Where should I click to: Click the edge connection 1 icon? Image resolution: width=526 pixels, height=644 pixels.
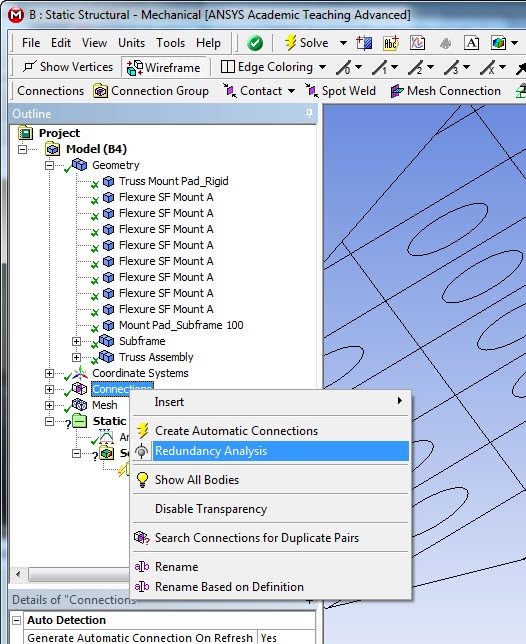coord(380,67)
